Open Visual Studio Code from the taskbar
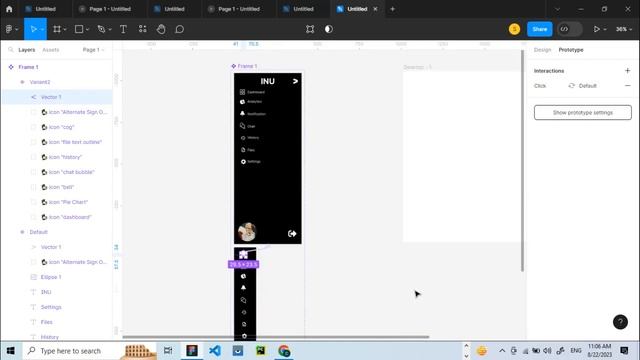Image resolution: width=640 pixels, height=360 pixels. (x=215, y=350)
